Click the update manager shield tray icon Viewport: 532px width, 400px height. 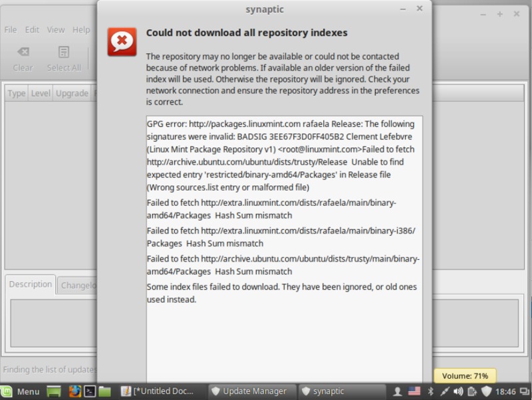(x=486, y=391)
